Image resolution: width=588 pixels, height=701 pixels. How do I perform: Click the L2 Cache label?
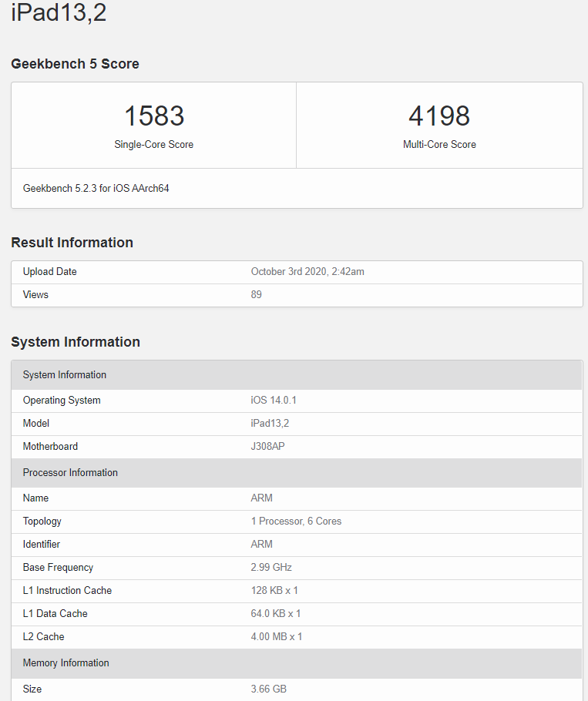[x=44, y=637]
